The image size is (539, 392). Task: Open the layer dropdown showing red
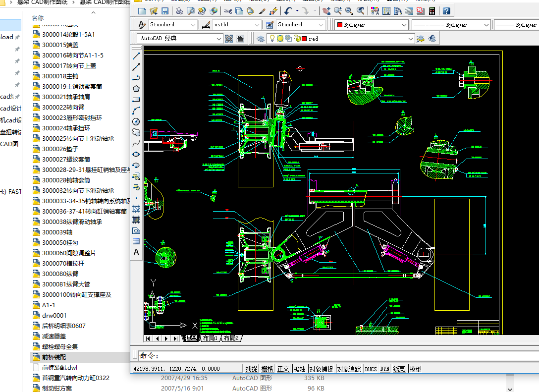(x=411, y=38)
